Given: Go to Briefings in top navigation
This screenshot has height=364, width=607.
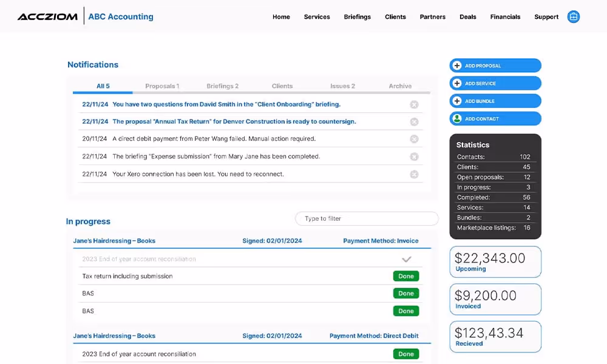Looking at the screenshot, I should click(x=358, y=16).
